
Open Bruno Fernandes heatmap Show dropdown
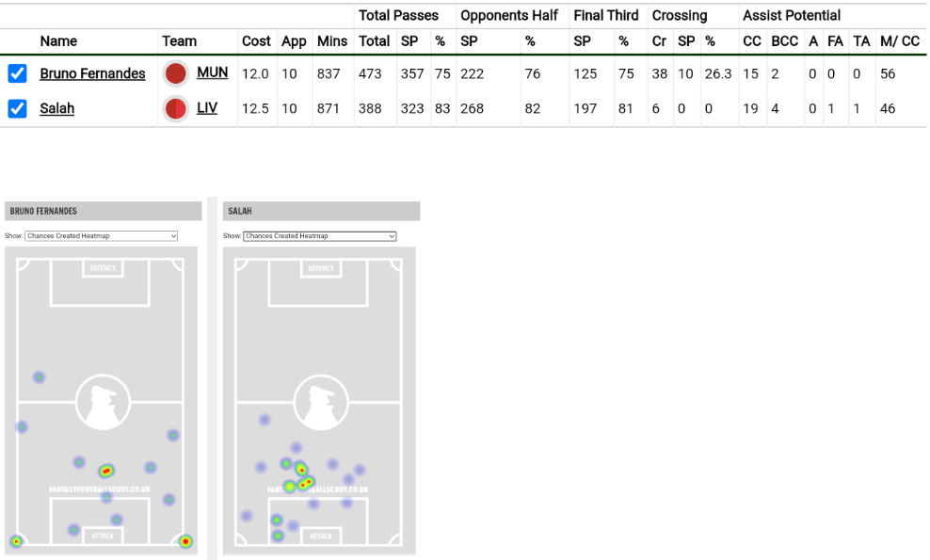pos(101,236)
